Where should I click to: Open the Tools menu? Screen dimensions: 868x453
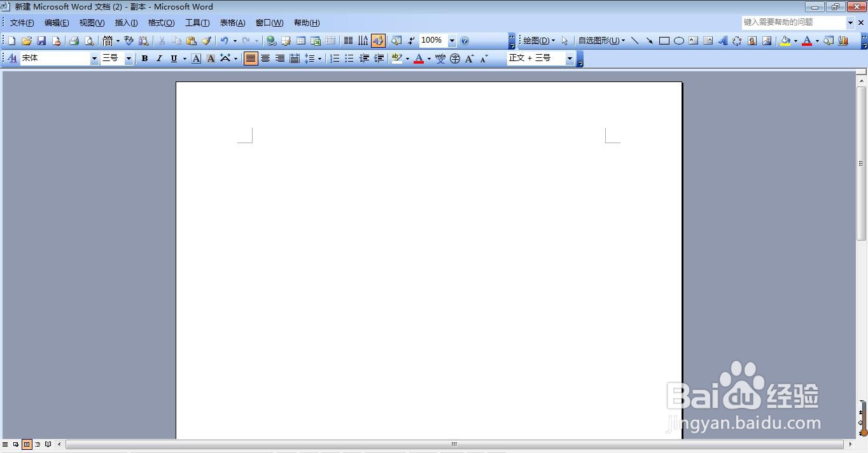click(197, 23)
